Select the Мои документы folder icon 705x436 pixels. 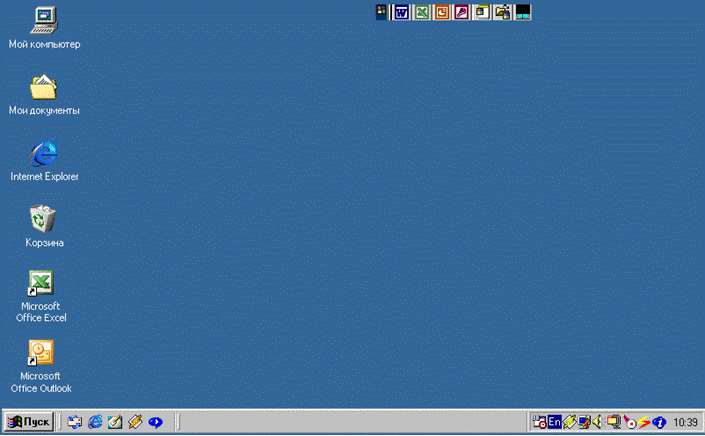44,88
